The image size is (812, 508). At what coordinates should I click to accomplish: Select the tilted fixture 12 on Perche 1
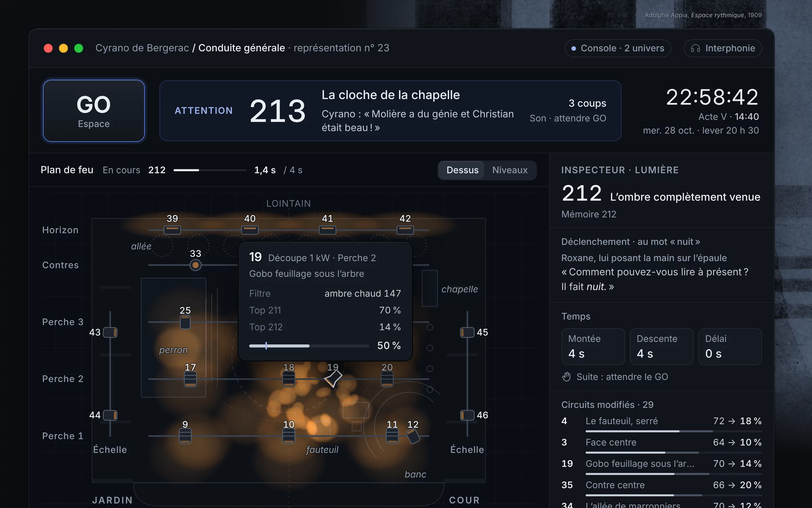point(413,436)
